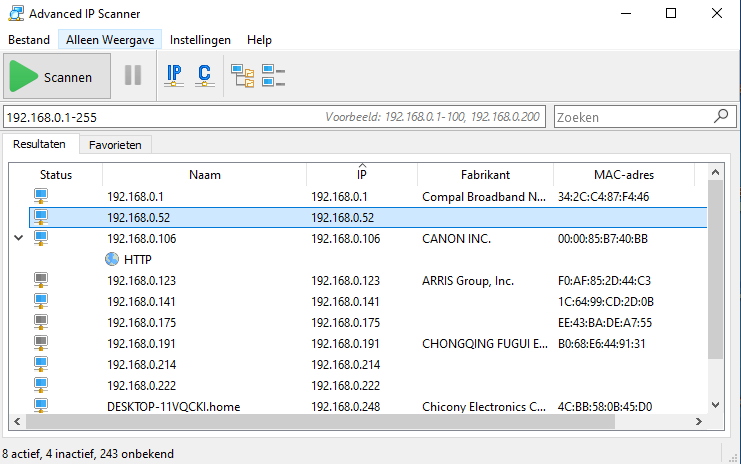The image size is (741, 464).
Task: Click the horizontal scrollbar thumb
Action: pyautogui.click(x=320, y=421)
